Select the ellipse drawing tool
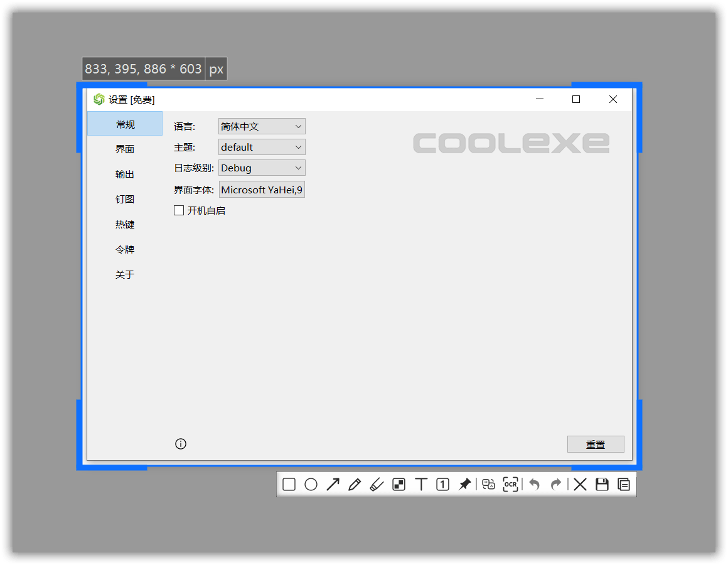This screenshot has height=565, width=728. coord(311,484)
